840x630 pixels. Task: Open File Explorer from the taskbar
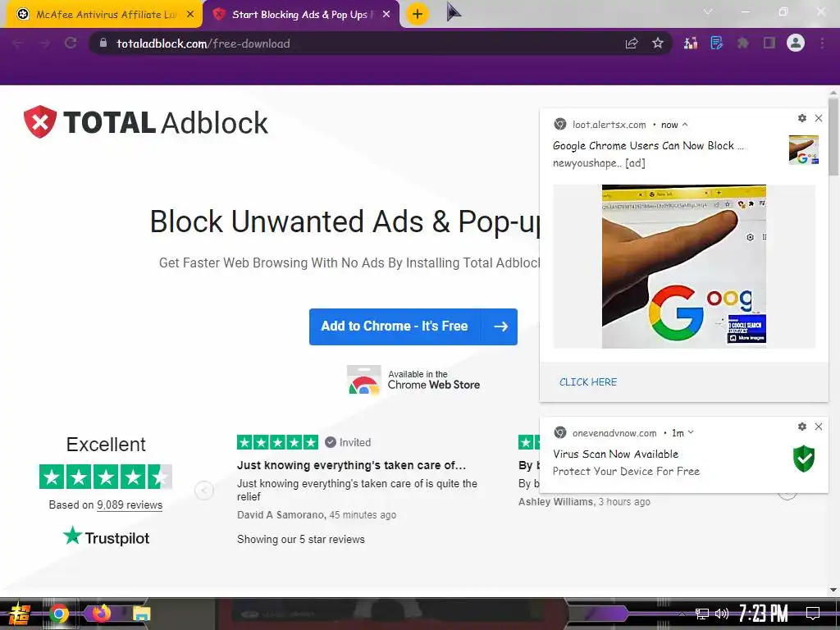tap(141, 614)
